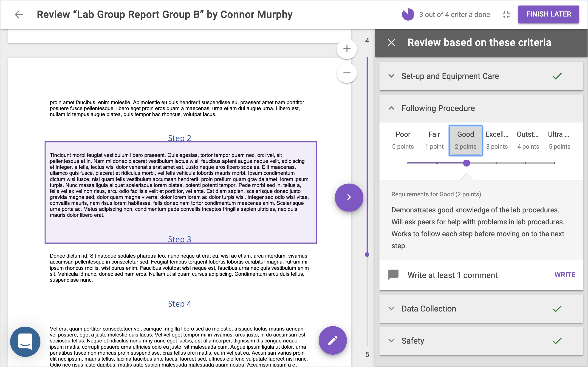588x367 pixels.
Task: Open the pencil edit floating button
Action: coord(333,340)
